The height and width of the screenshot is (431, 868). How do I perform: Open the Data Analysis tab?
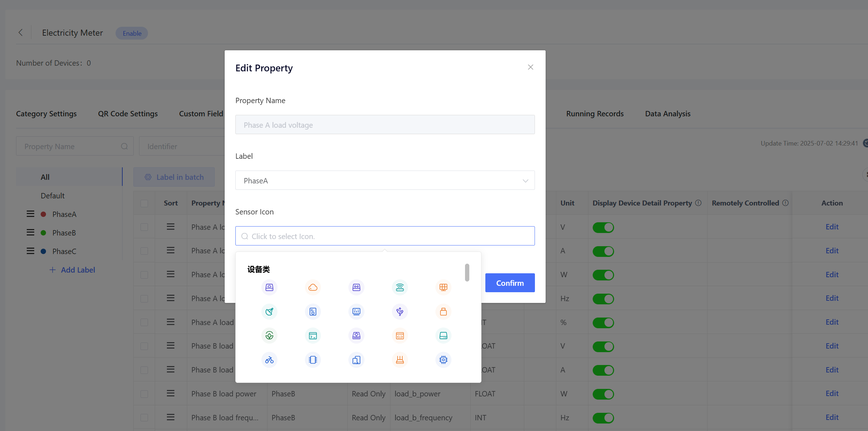(667, 114)
